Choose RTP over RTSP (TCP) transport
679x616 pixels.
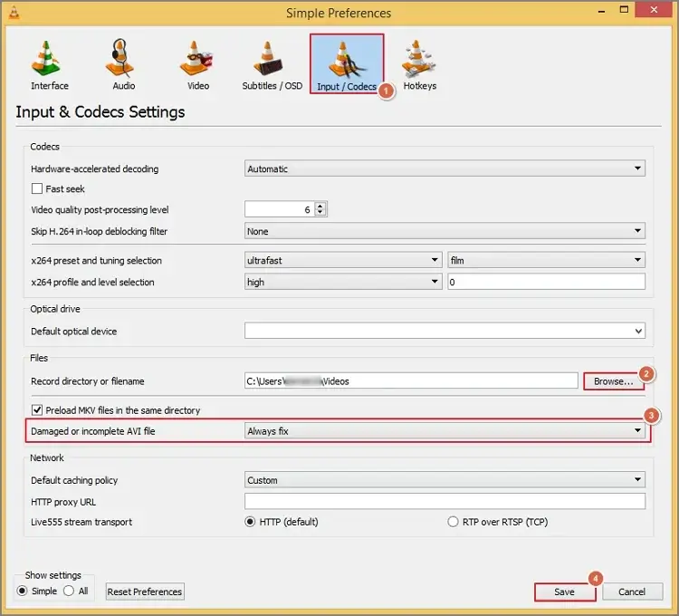(x=454, y=522)
